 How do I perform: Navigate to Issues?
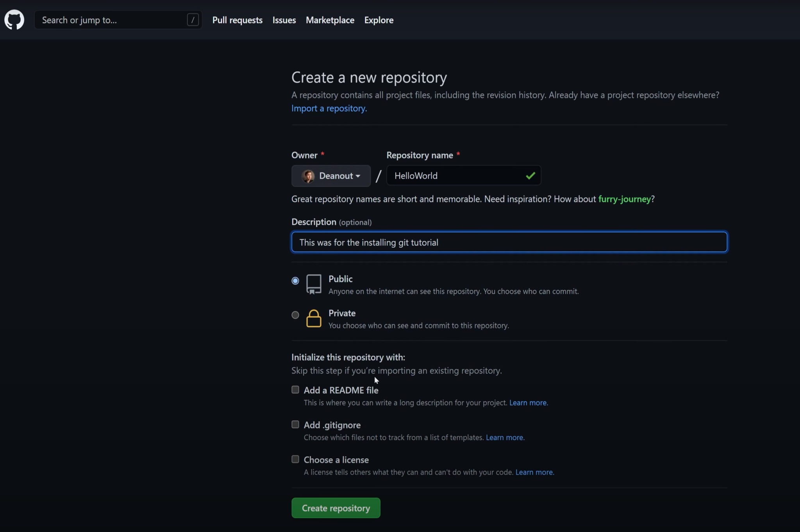point(284,20)
